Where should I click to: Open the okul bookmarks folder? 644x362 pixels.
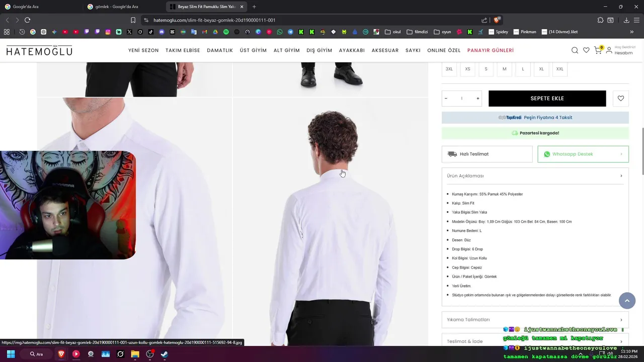click(393, 32)
